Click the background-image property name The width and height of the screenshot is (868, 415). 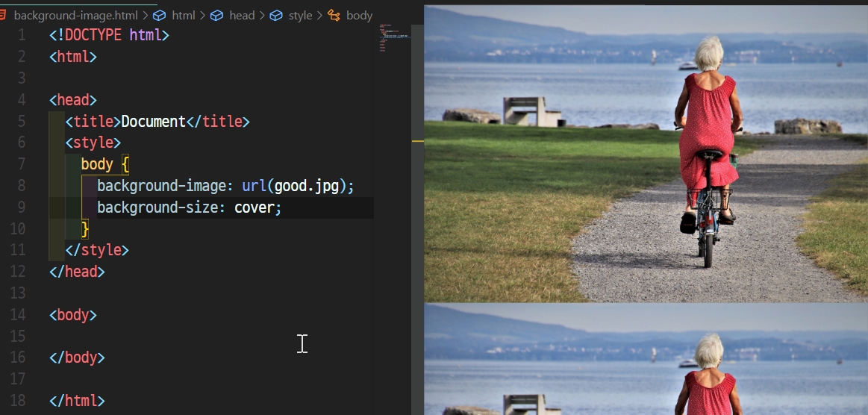162,186
